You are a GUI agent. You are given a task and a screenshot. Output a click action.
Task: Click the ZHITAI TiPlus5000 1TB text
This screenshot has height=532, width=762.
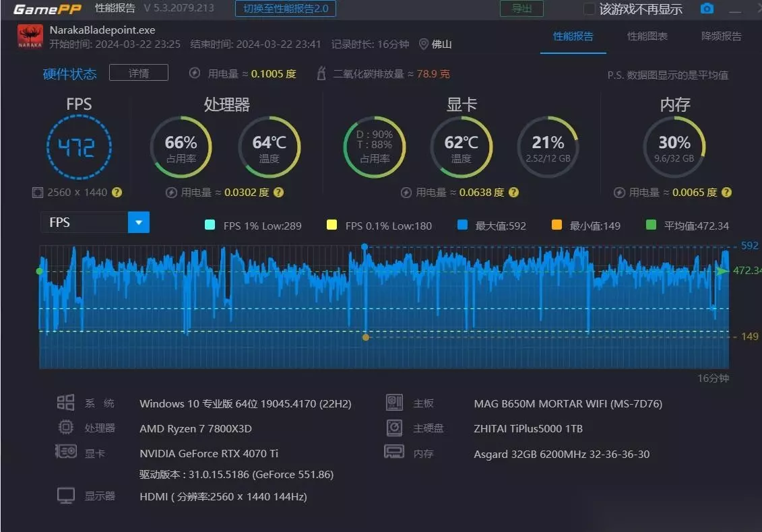click(x=528, y=428)
